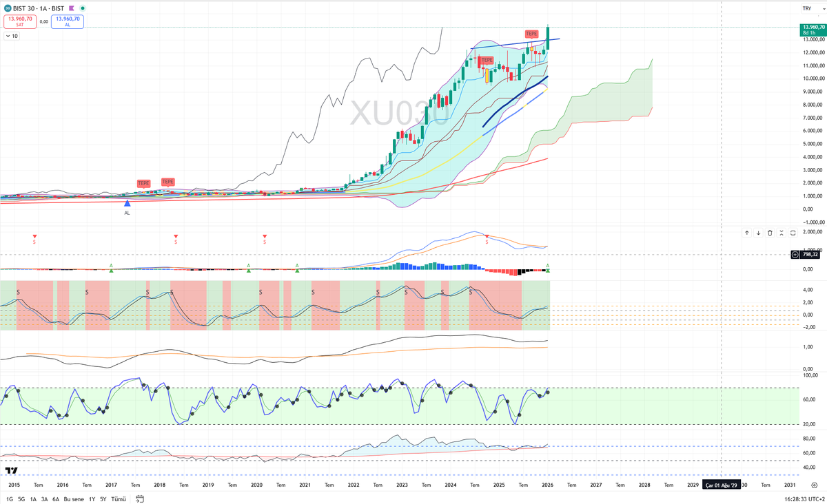Click the green market status dot

(x=83, y=8)
